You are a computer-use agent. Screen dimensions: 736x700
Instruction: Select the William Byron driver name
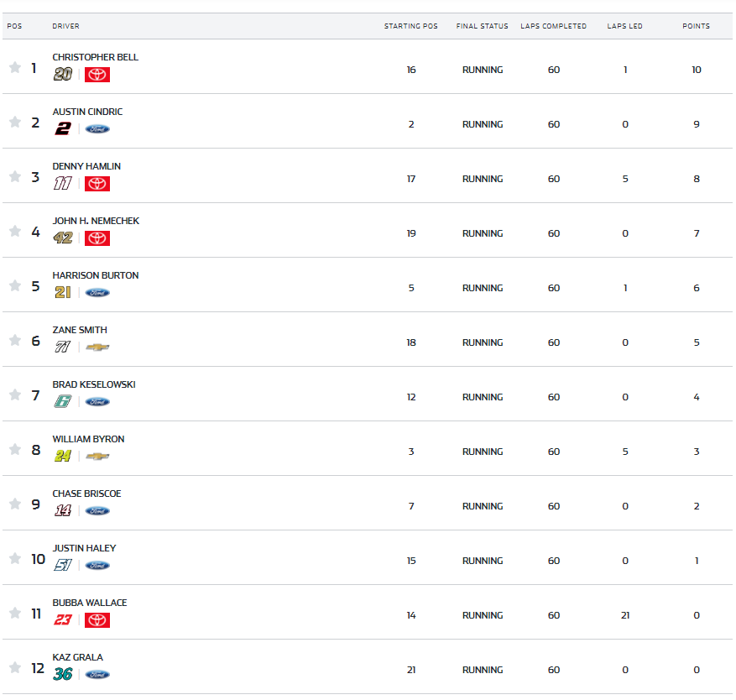click(x=88, y=439)
